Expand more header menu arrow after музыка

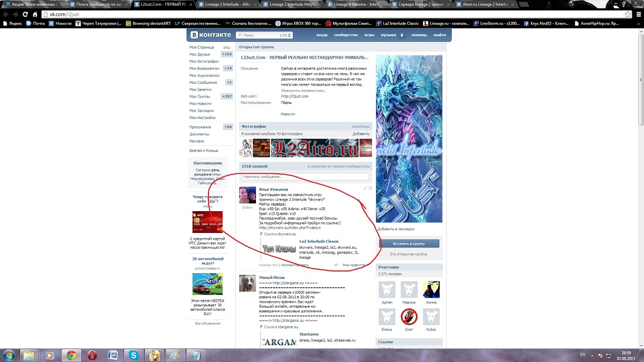pyautogui.click(x=402, y=35)
